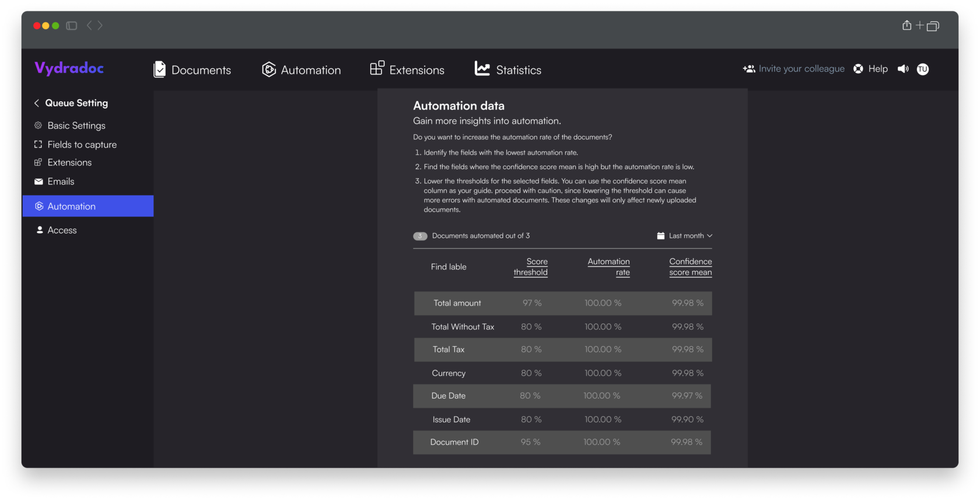Image resolution: width=980 pixels, height=500 pixels.
Task: Open the TU user avatar menu
Action: tap(922, 69)
